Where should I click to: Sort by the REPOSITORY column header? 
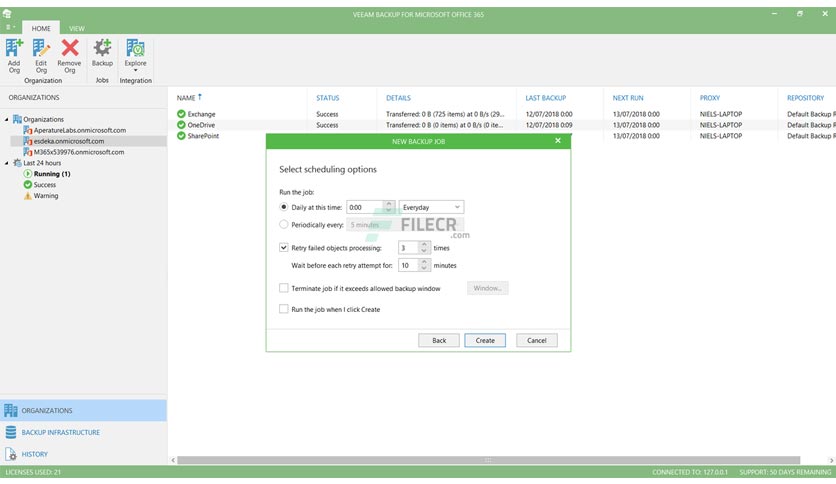coord(805,98)
